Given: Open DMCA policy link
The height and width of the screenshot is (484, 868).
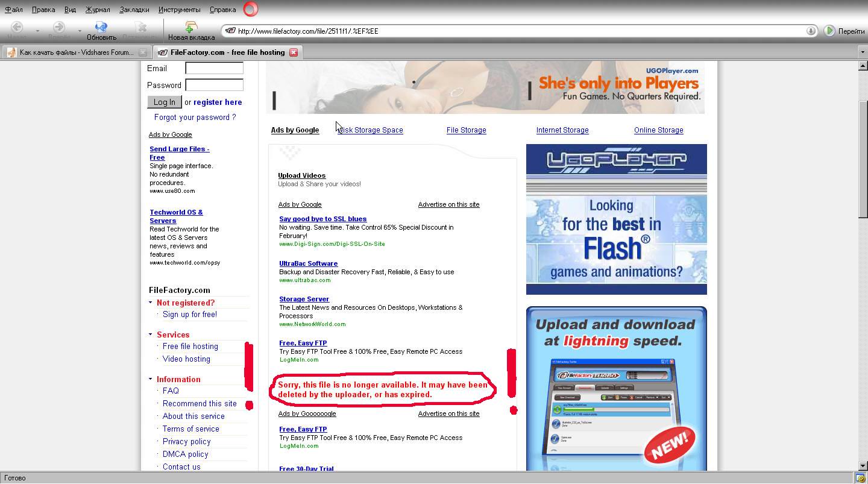Looking at the screenshot, I should pyautogui.click(x=185, y=454).
